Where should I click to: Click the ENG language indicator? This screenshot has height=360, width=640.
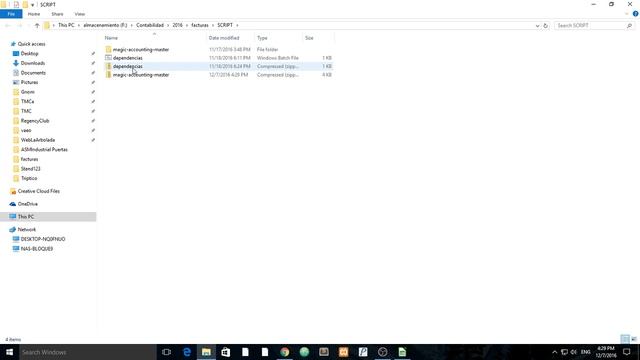click(586, 352)
